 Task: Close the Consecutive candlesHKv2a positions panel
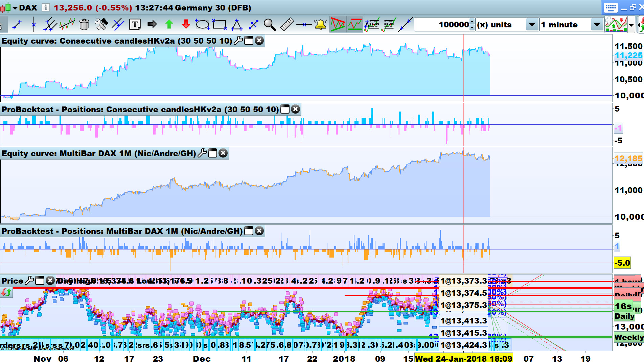295,109
